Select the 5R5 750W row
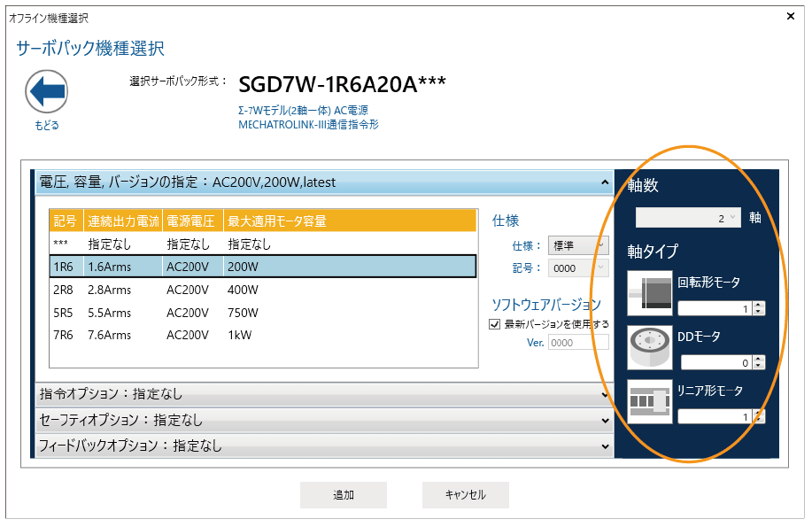 (x=263, y=313)
